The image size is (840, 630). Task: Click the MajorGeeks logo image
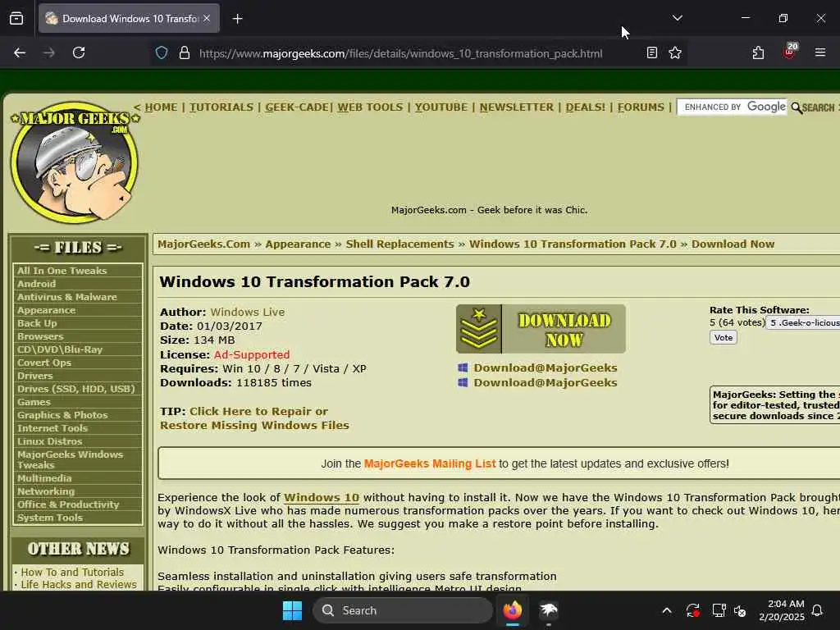coord(75,162)
